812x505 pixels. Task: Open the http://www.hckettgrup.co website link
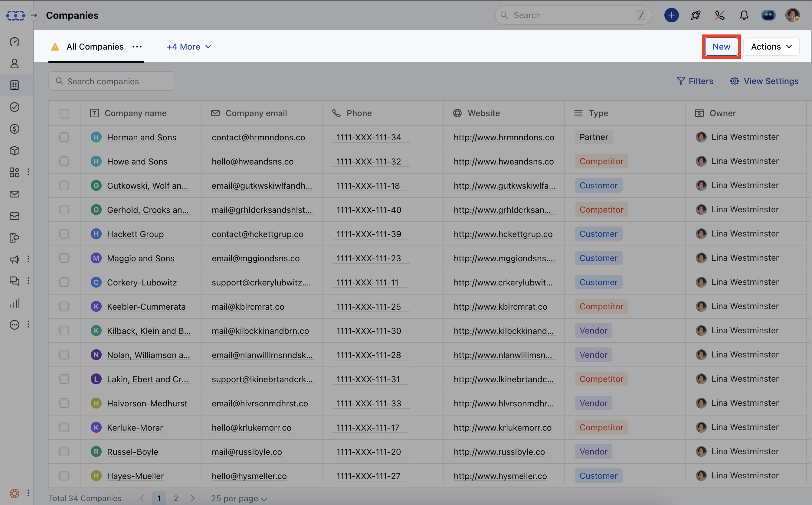(503, 234)
